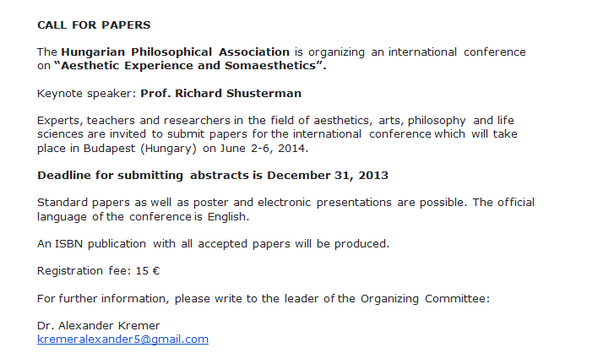This screenshot has width=592, height=364.
Task: Click the kremeralexander5@gmail.com email link
Action: coord(122,340)
